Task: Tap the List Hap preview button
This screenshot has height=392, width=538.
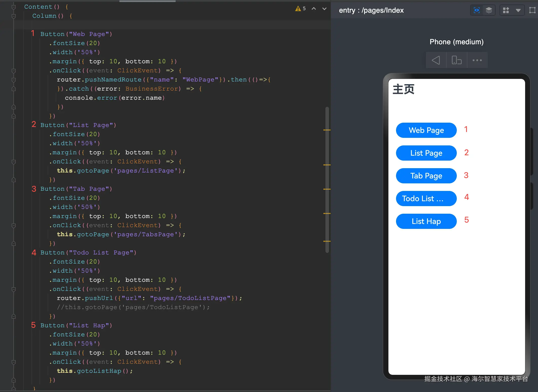Action: (426, 221)
